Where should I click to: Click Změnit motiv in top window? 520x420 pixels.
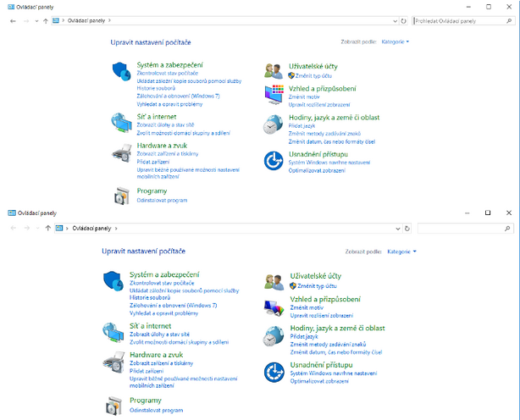point(304,97)
